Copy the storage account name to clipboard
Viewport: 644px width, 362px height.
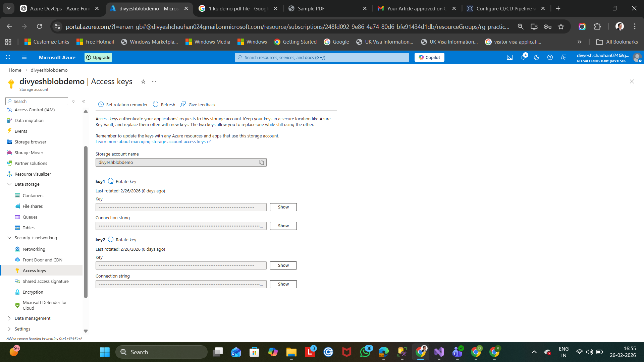point(262,163)
